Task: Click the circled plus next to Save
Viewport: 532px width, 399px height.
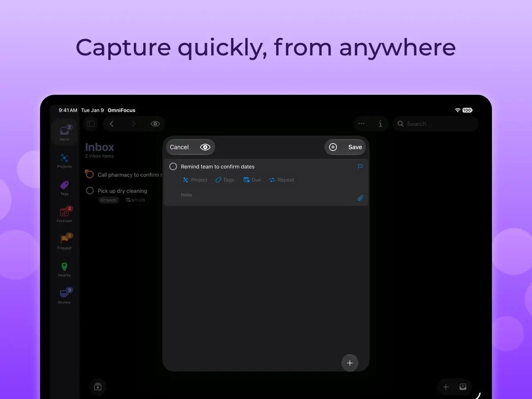Action: (333, 147)
